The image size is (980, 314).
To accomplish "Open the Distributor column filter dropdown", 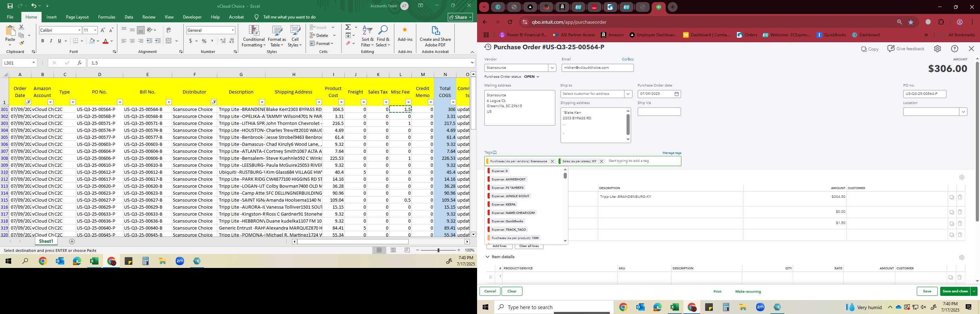I will coord(214,102).
